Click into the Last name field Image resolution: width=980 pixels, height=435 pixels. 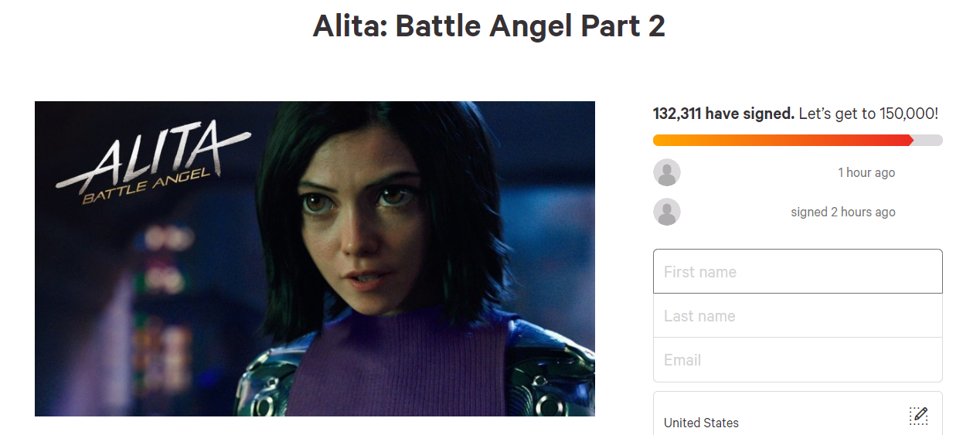tap(797, 316)
